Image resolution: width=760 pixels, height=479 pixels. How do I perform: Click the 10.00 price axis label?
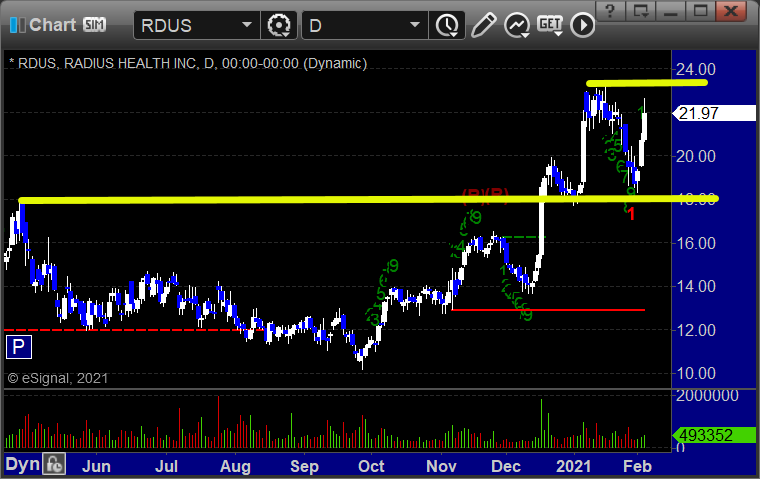(696, 373)
